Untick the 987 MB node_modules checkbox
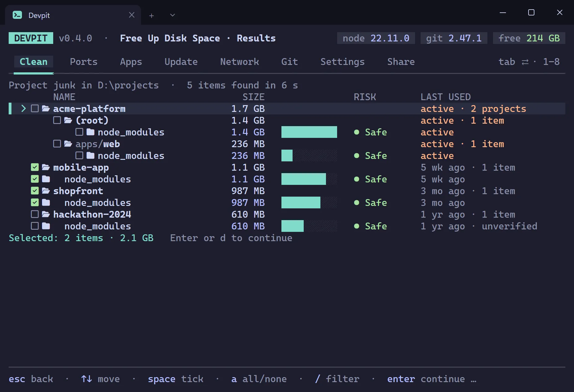Viewport: 574px width, 392px height. click(x=35, y=202)
